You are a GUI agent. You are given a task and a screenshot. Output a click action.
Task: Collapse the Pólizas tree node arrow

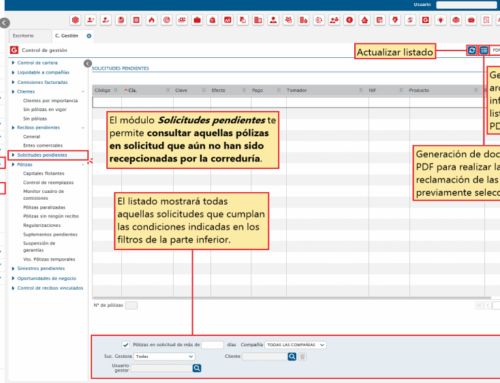[13, 165]
